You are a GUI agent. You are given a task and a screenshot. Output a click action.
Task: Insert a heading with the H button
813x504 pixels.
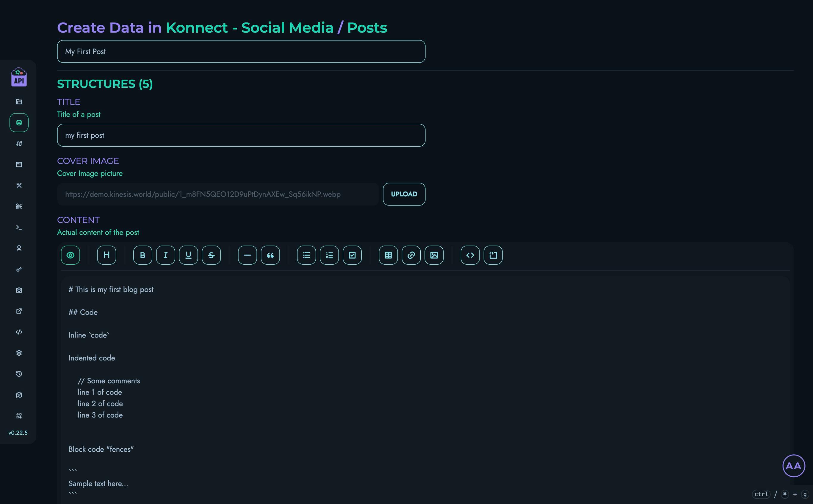pyautogui.click(x=106, y=255)
